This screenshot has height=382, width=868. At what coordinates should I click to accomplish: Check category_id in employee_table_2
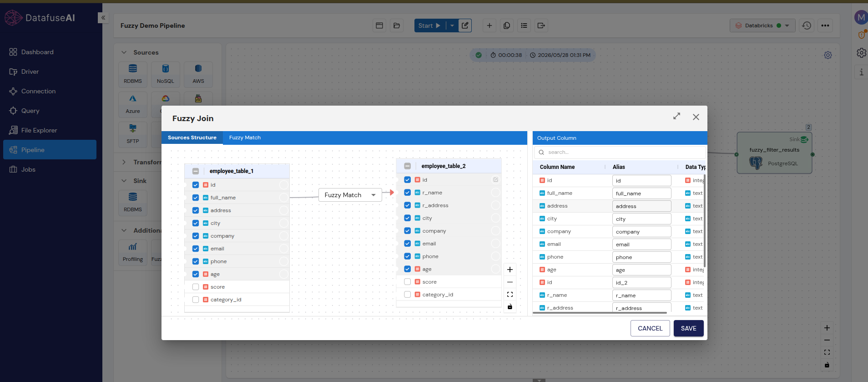(x=408, y=295)
